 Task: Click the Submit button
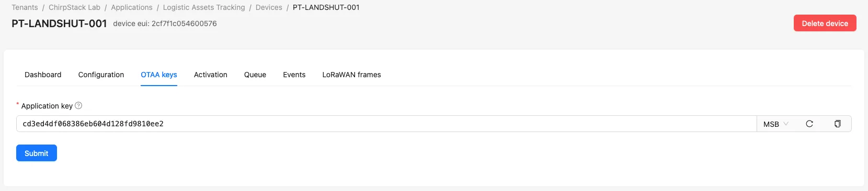37,153
